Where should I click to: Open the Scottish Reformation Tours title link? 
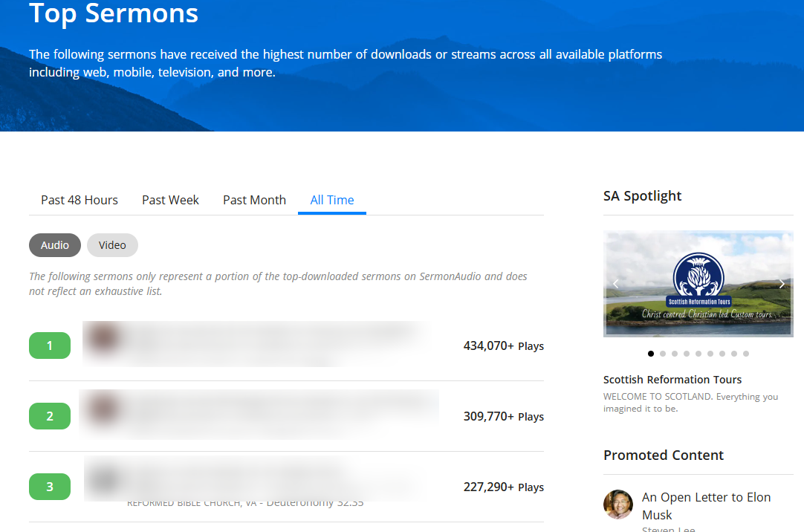(x=672, y=380)
